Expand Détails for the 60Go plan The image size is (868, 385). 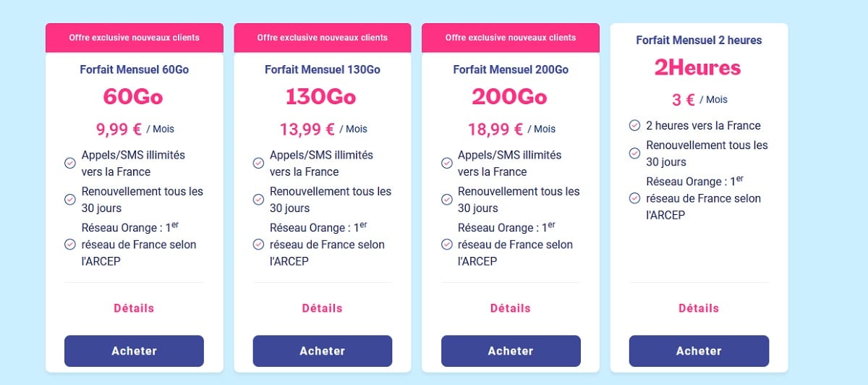[x=134, y=308]
